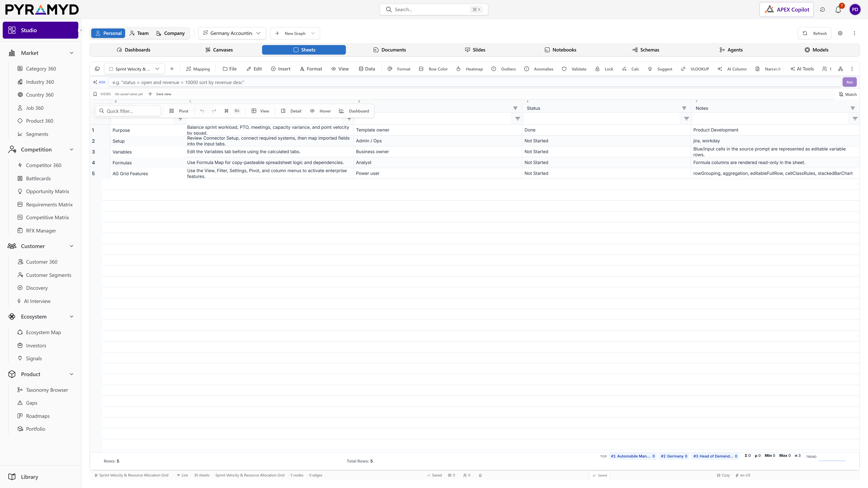
Task: Open the Insert menu
Action: [281, 69]
